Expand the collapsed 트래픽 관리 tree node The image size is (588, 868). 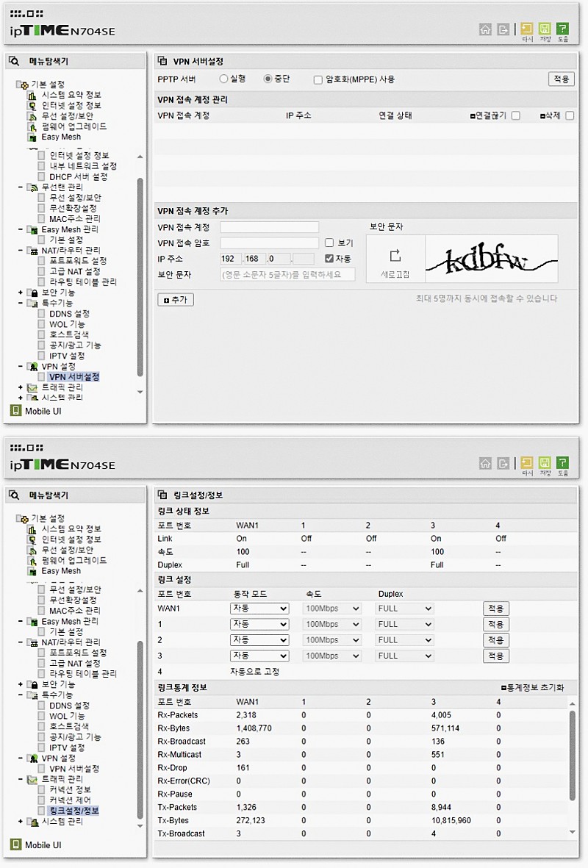21,387
